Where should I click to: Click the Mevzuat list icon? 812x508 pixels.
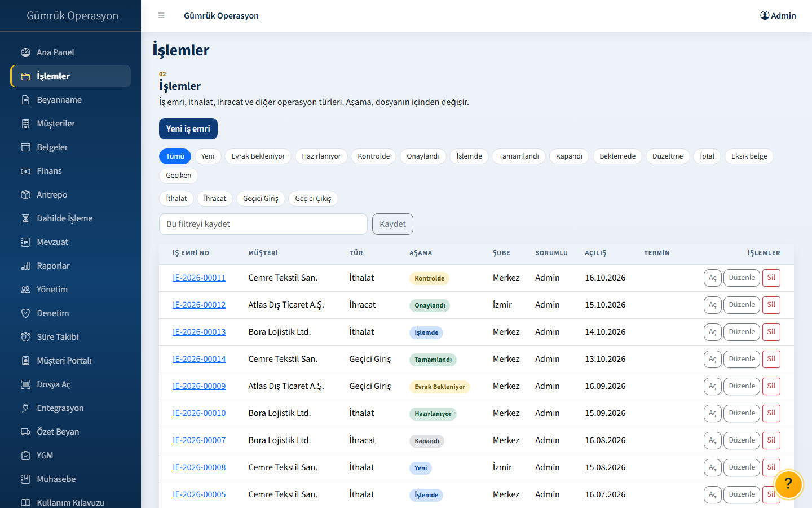25,242
